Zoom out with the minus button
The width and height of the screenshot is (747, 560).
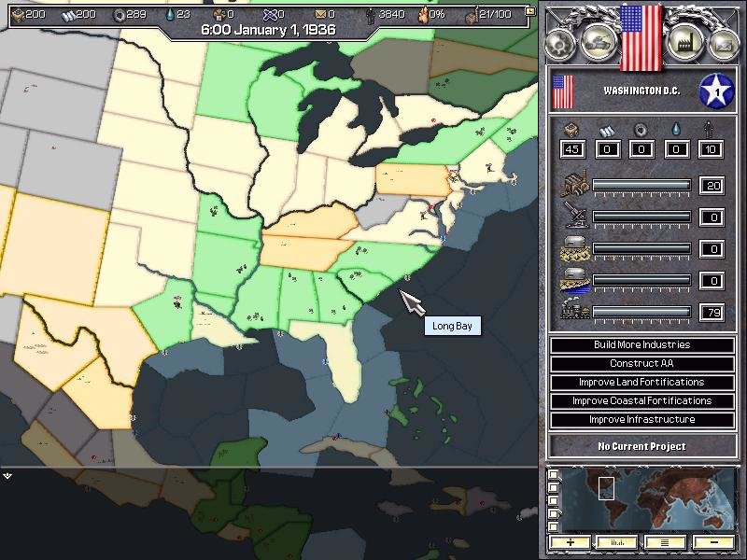point(713,542)
